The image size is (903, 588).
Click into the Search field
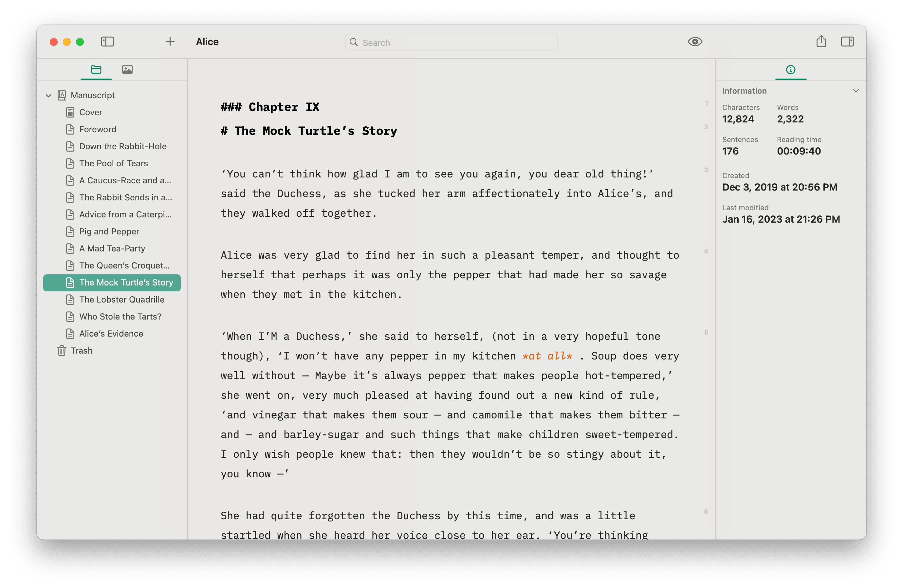click(x=451, y=42)
